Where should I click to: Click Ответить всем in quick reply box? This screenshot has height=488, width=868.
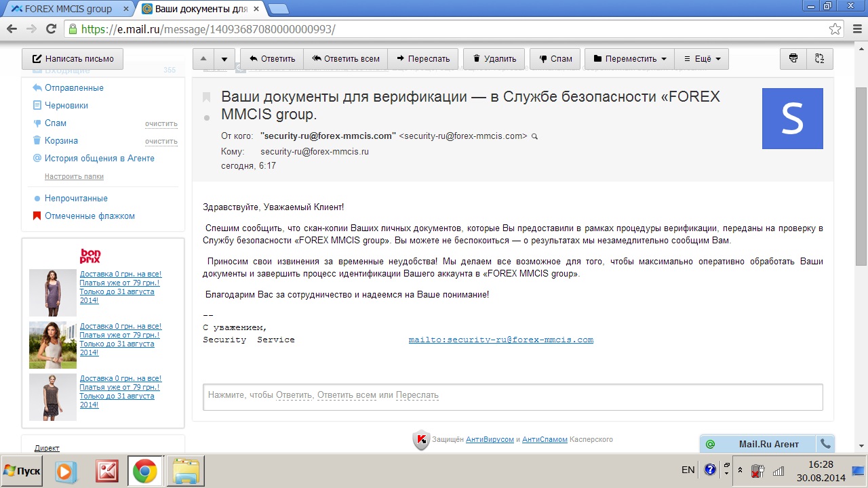(347, 395)
